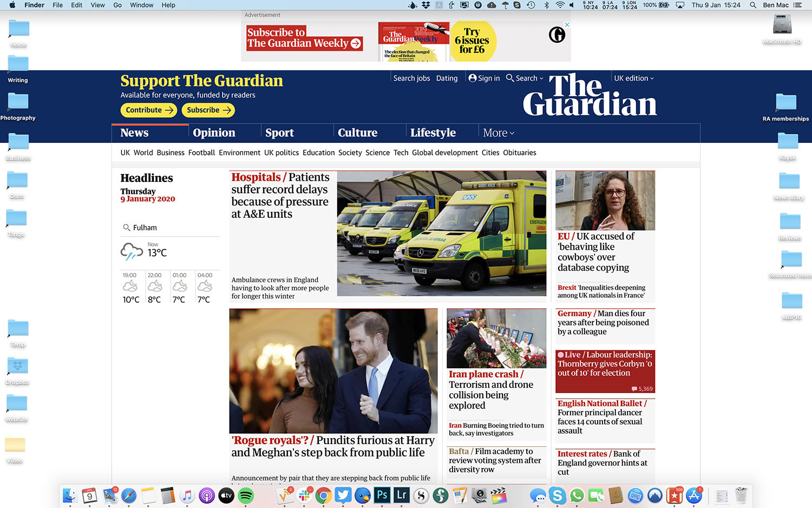Expand the More navigation menu
812x508 pixels.
tap(498, 133)
